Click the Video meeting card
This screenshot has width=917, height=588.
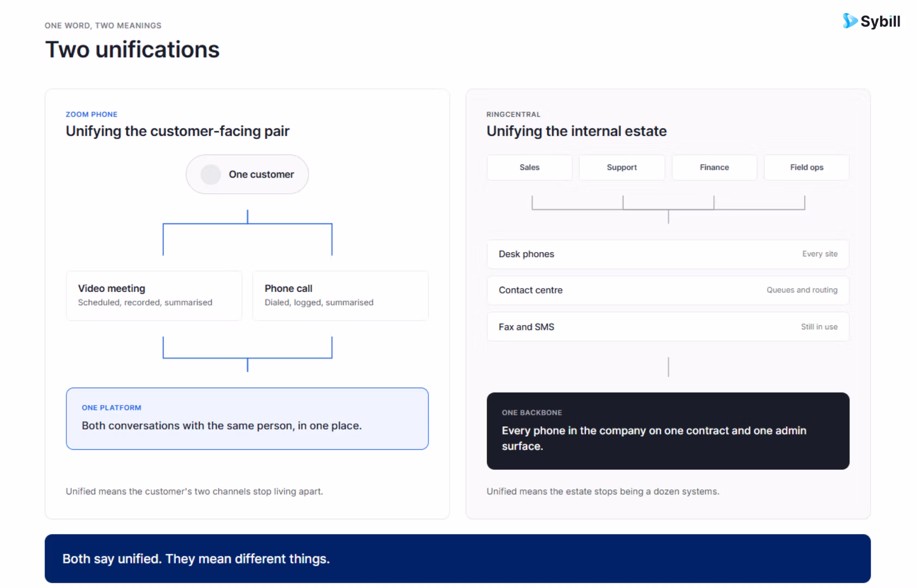(154, 296)
